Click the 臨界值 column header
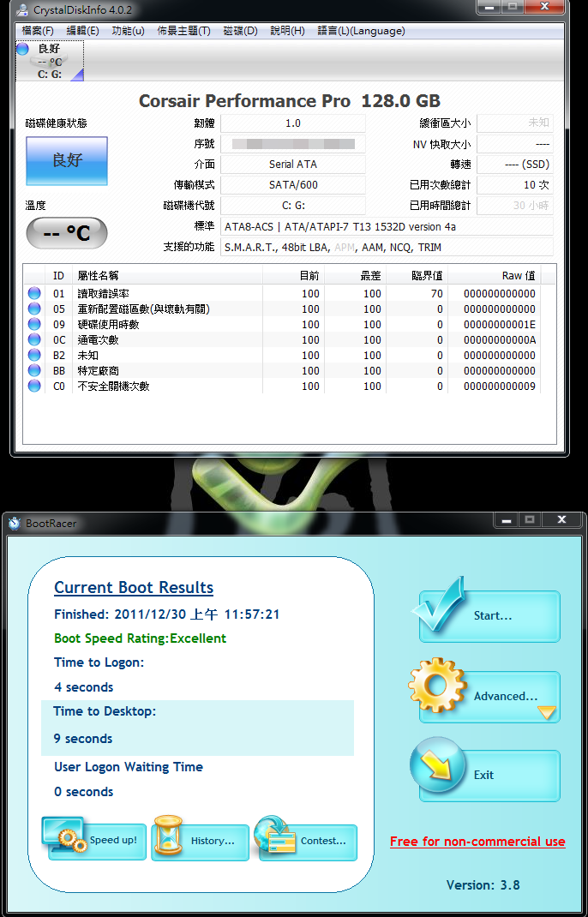The height and width of the screenshot is (917, 588). [x=417, y=275]
